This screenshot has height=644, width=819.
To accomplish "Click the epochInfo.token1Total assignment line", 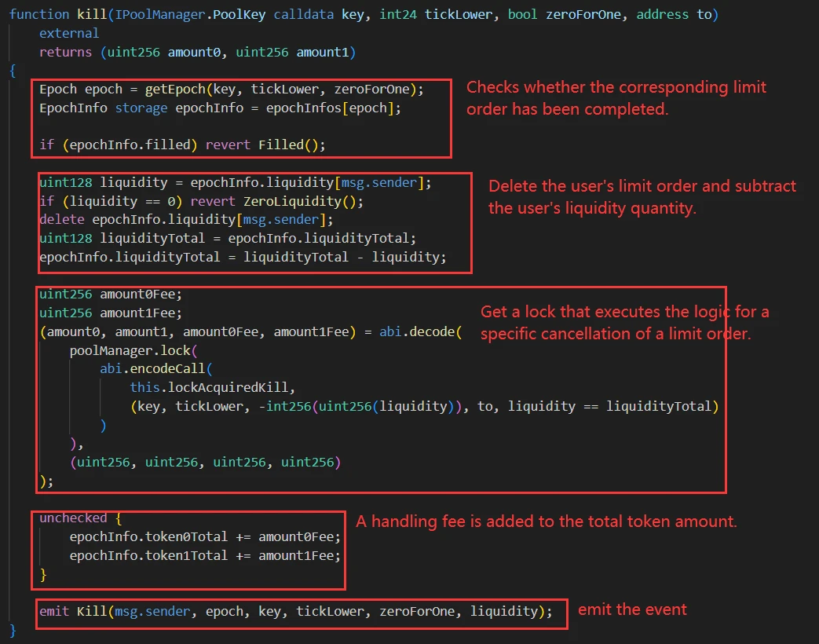I will coord(204,555).
